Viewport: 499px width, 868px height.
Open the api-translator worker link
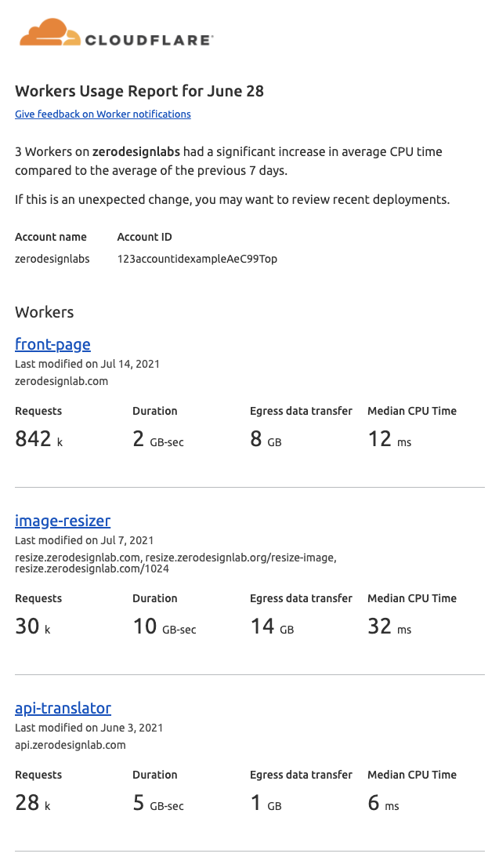pos(63,708)
